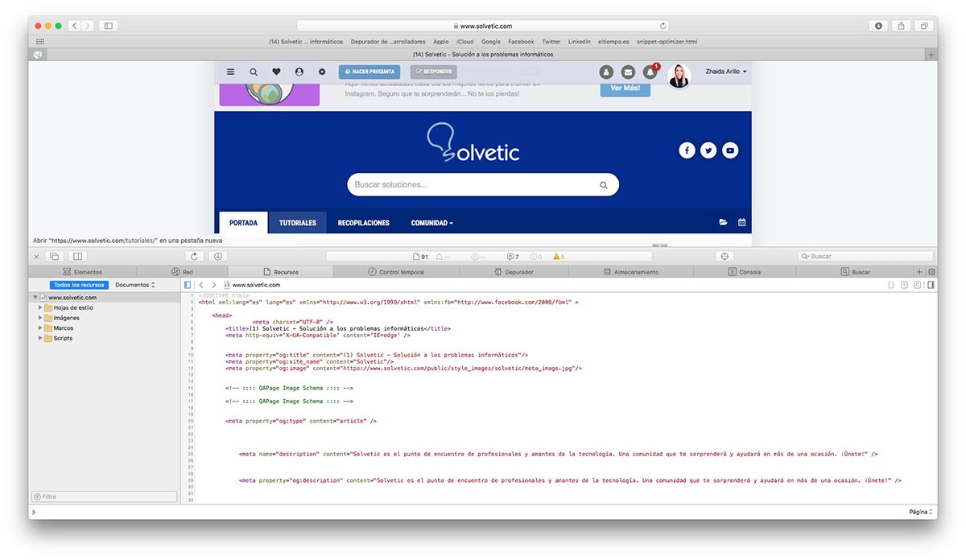This screenshot has width=966, height=560.
Task: Focus the Buscar soluciones search field
Action: click(483, 184)
